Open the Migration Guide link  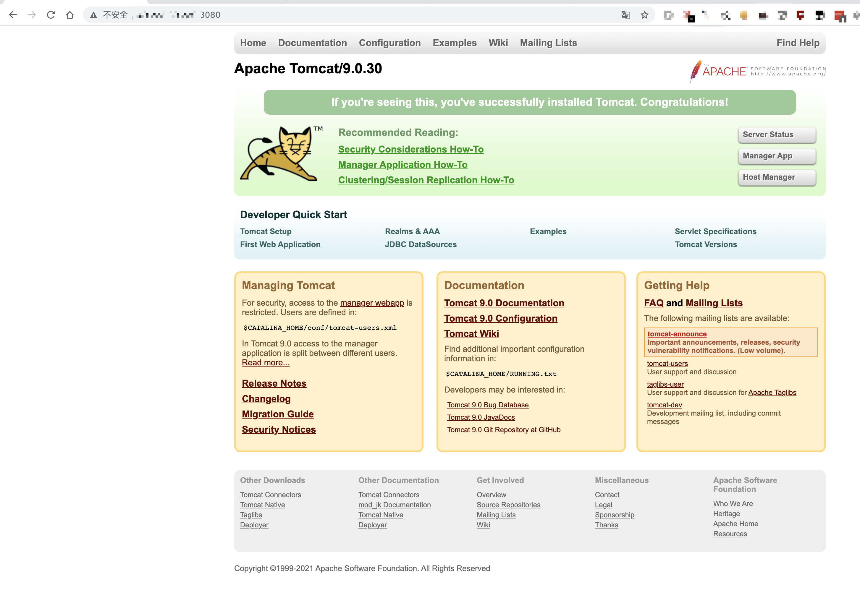tap(278, 414)
